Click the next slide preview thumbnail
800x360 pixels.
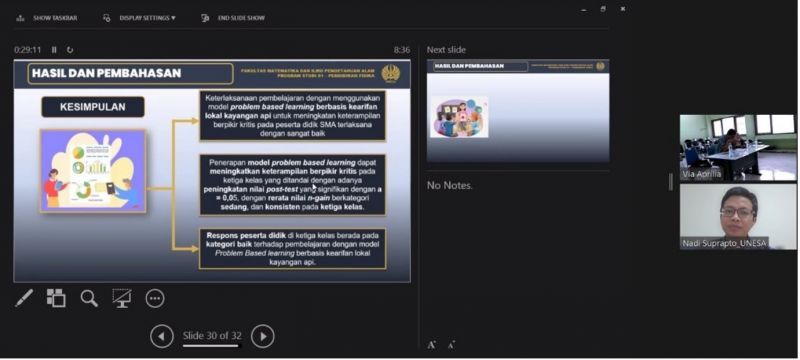pos(518,111)
